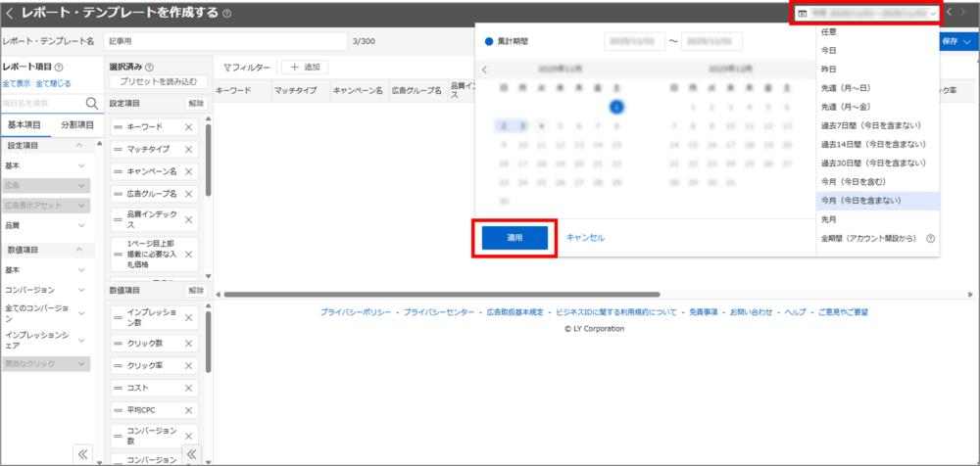
Task: Click the search magnifier icon in レポート項目
Action: tap(92, 103)
